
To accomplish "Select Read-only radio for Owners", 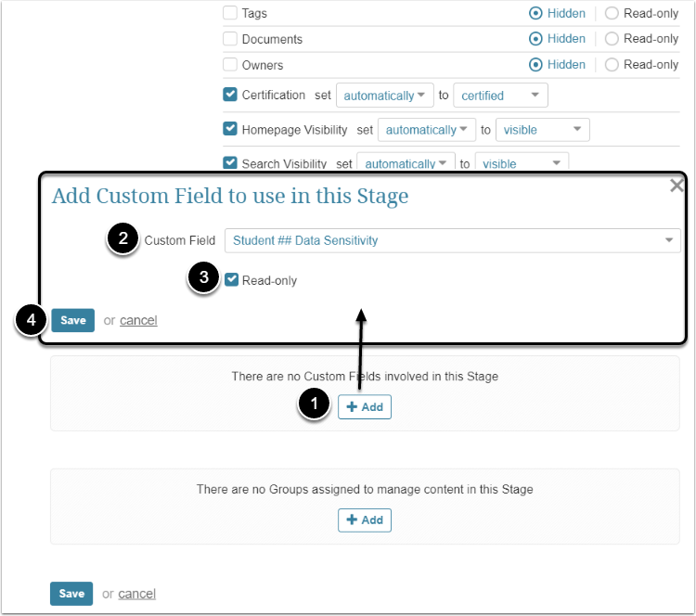I will coord(612,65).
